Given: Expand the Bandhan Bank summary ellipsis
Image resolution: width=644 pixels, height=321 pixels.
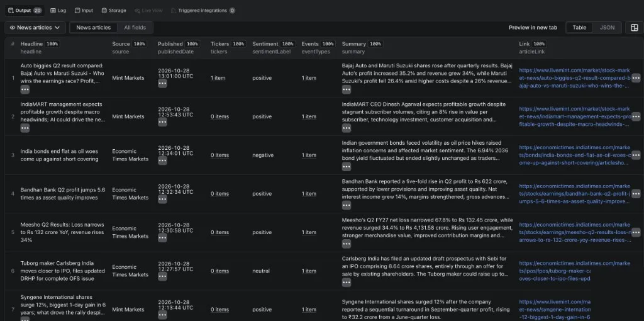Looking at the screenshot, I should [x=347, y=206].
